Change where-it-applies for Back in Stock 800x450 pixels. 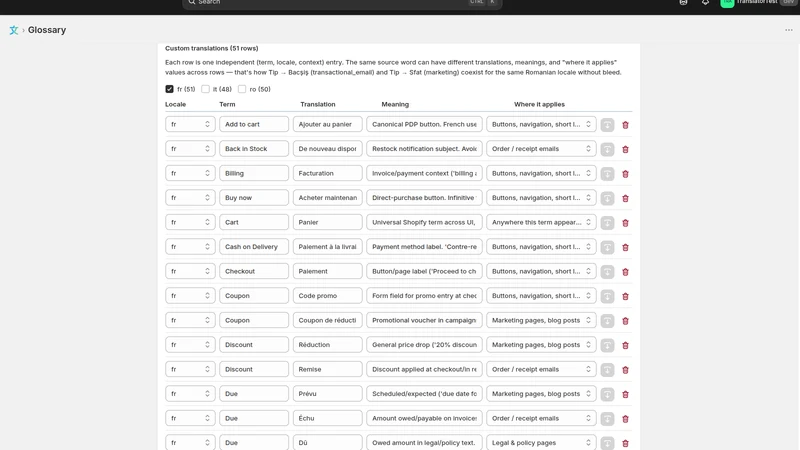541,148
